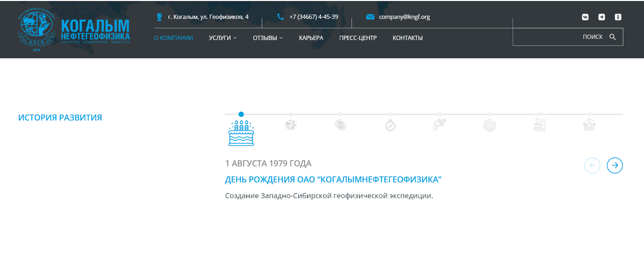644x254 pixels.
Task: Click the search magnifier icon
Action: tap(613, 37)
